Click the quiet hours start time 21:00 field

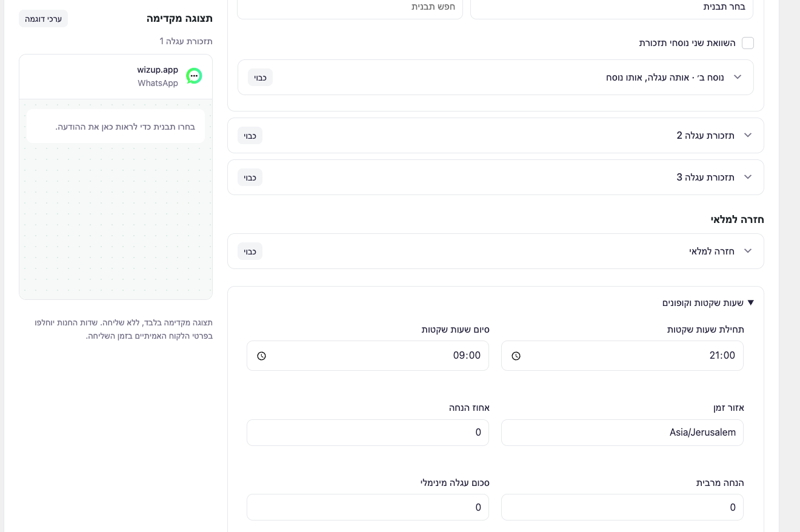coord(622,356)
